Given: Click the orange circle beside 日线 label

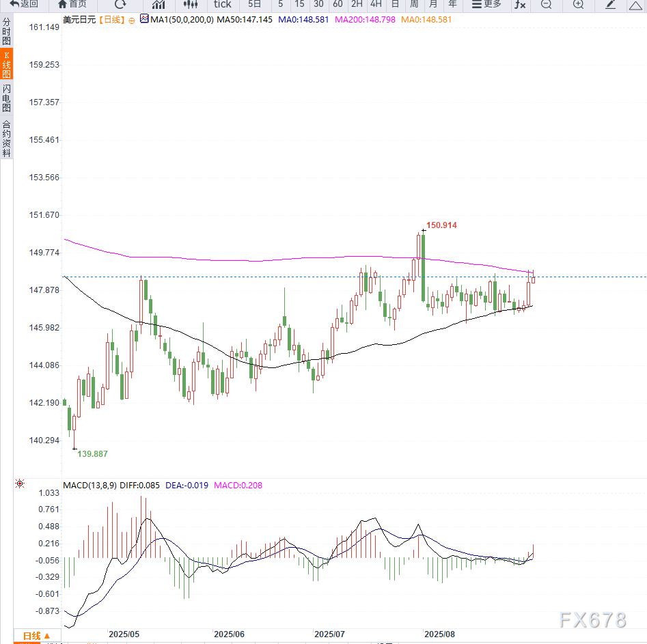Looking at the screenshot, I should coord(132,20).
